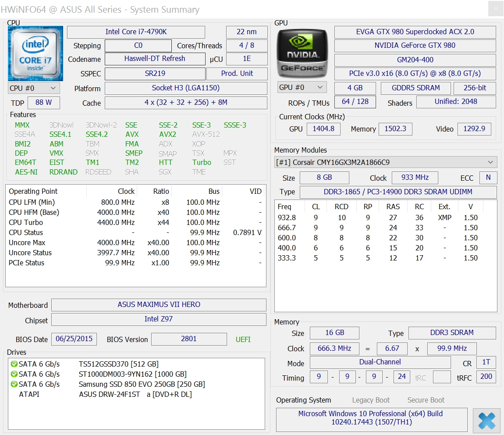Click the green check beside TS512GSSD370 drive
Viewport: 504px width, 435px height.
click(x=14, y=364)
